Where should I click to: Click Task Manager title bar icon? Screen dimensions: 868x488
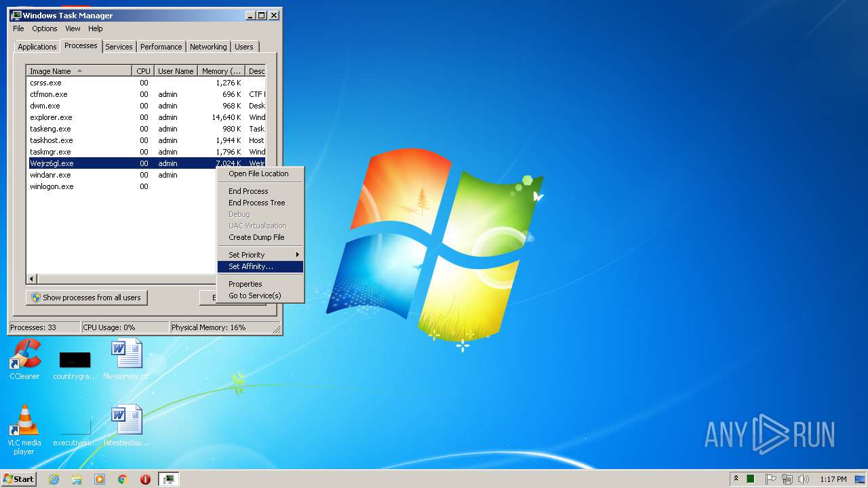point(16,15)
